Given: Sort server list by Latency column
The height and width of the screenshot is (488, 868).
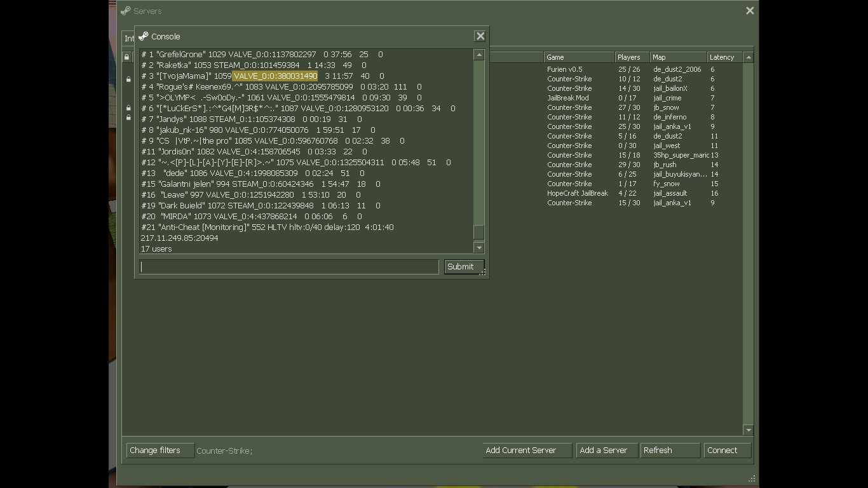Looking at the screenshot, I should pos(724,57).
